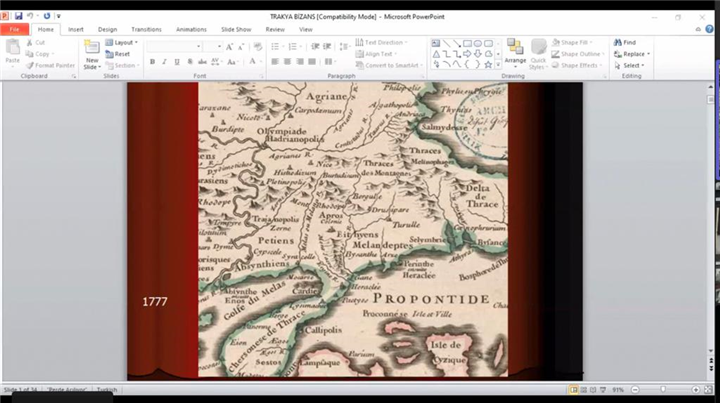Open Text Direction dropdown

pyautogui.click(x=382, y=42)
